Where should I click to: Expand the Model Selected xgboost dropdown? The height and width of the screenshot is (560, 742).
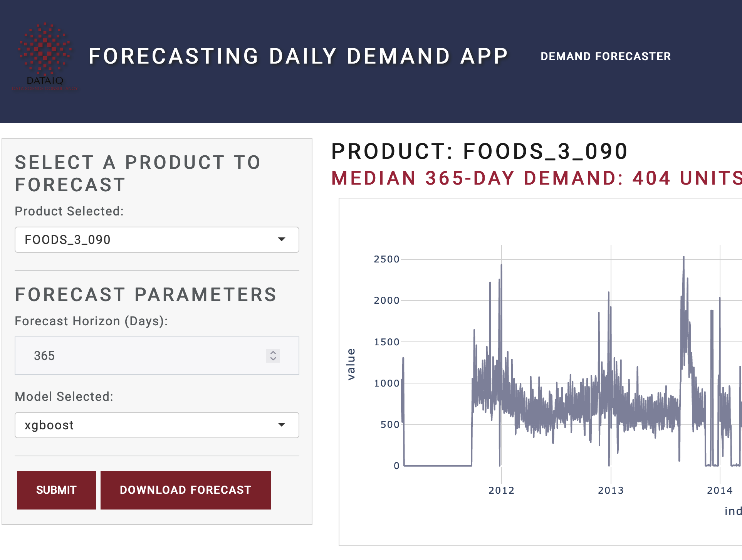coord(157,425)
